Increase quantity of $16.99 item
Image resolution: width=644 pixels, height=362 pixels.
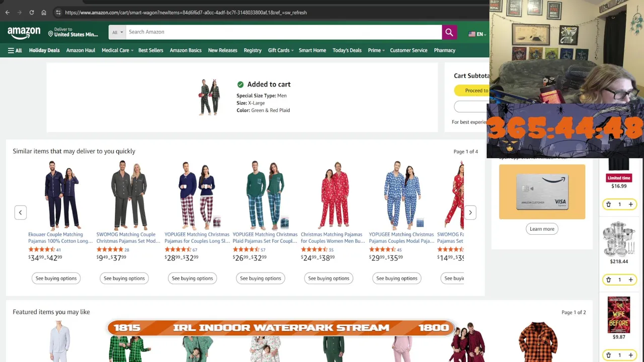630,204
